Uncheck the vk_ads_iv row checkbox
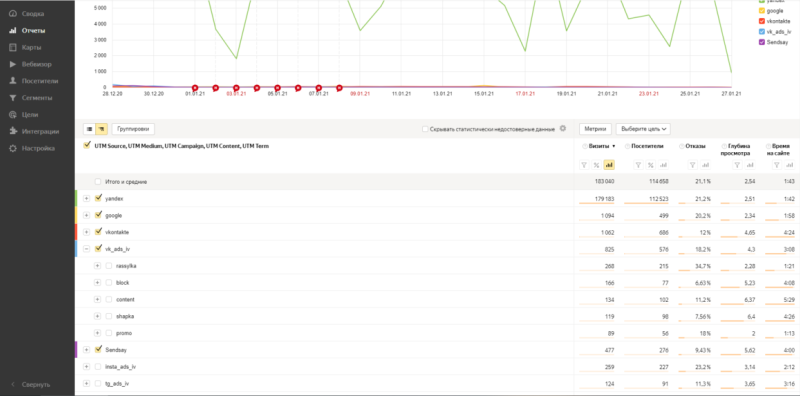800x396 pixels. (x=98, y=249)
